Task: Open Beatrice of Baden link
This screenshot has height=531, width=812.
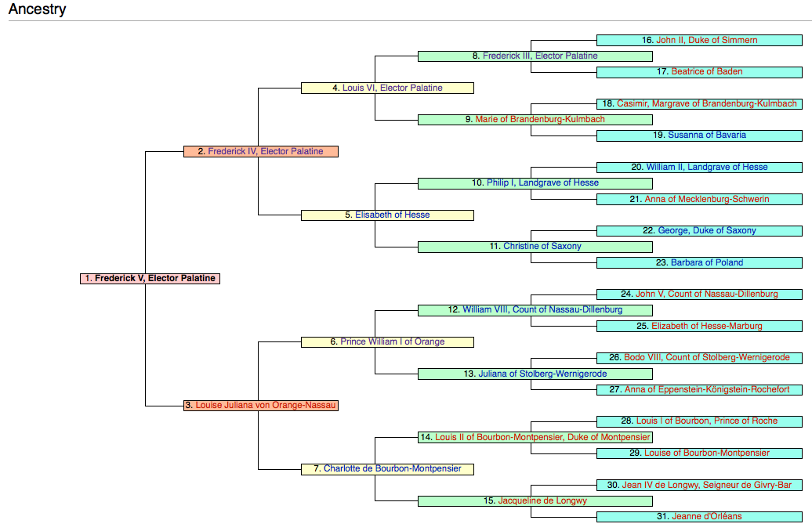Action: tap(706, 71)
